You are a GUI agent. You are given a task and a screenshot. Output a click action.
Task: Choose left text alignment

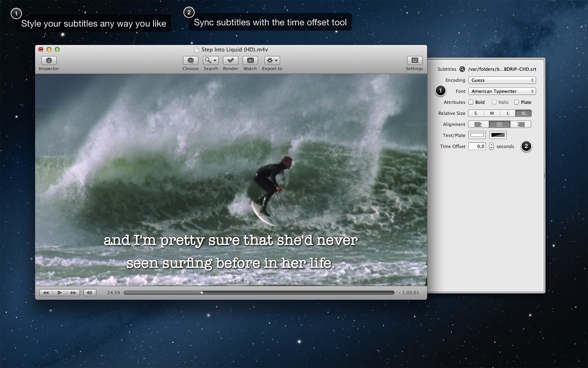478,124
